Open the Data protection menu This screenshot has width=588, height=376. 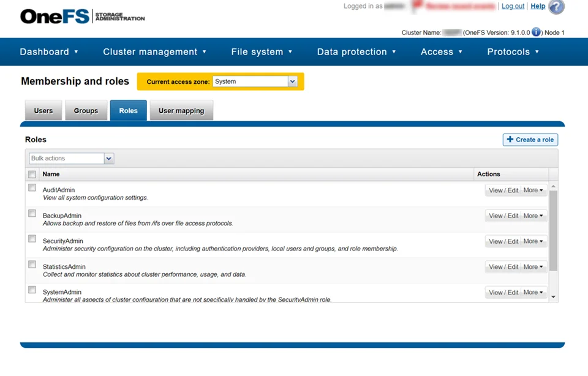356,51
